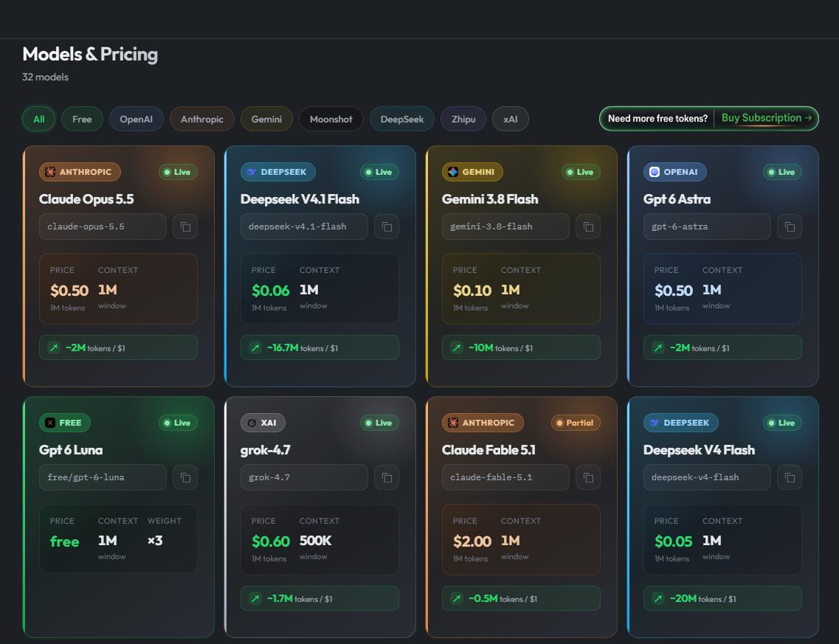The height and width of the screenshot is (644, 839).
Task: Click the arrow icon beside ~0.5M tokens
Action: click(457, 598)
